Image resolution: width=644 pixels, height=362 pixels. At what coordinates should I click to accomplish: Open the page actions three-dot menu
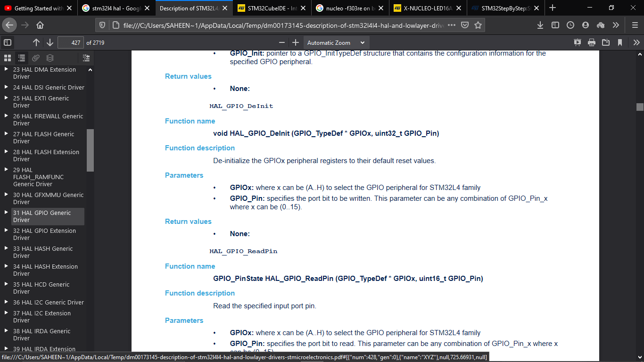point(451,25)
